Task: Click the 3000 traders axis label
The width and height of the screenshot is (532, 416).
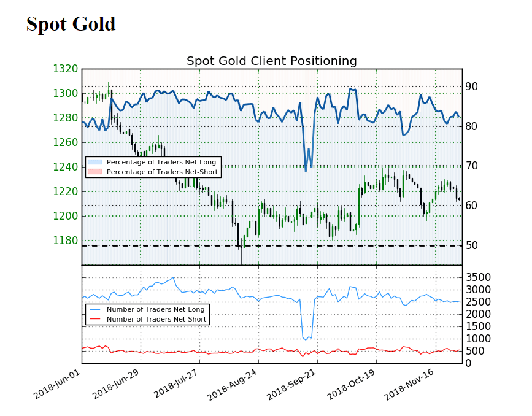Action: pyautogui.click(x=478, y=290)
